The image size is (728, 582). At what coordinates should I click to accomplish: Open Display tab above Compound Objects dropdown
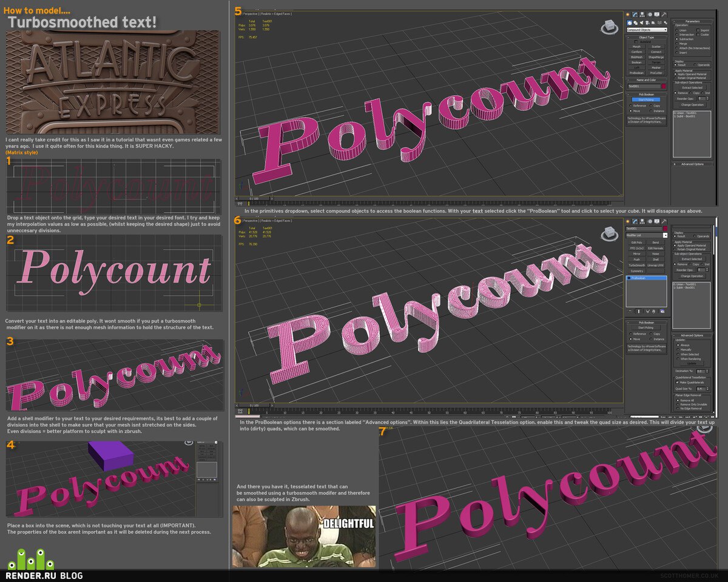point(657,15)
